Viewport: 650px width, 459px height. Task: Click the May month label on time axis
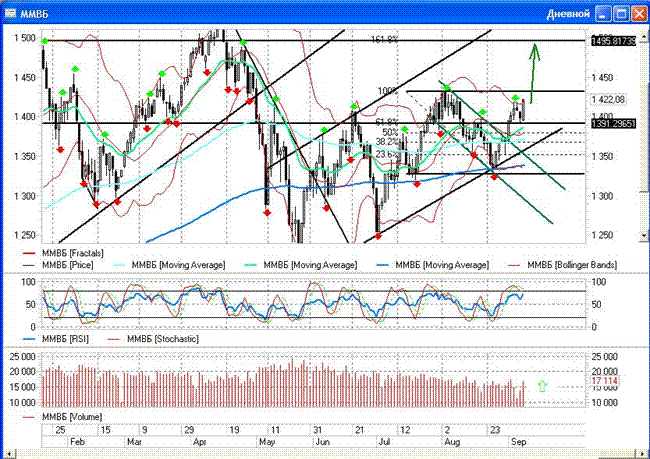pyautogui.click(x=267, y=442)
